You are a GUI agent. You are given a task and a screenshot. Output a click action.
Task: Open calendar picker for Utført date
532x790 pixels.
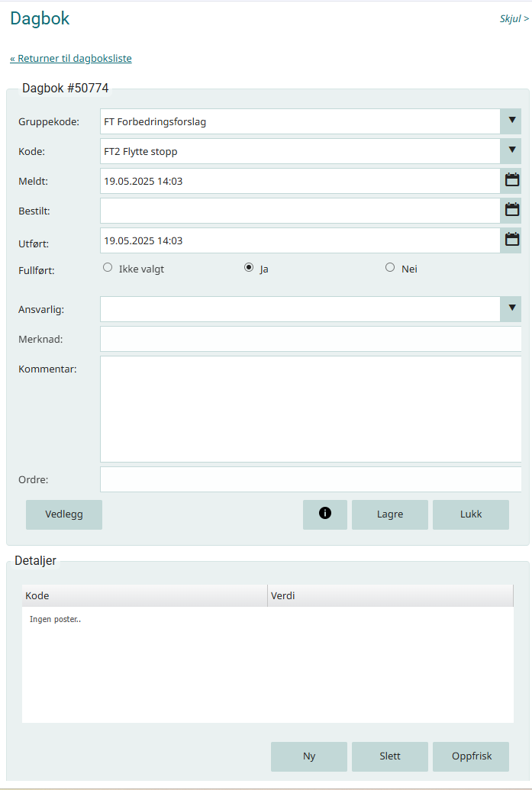point(512,240)
